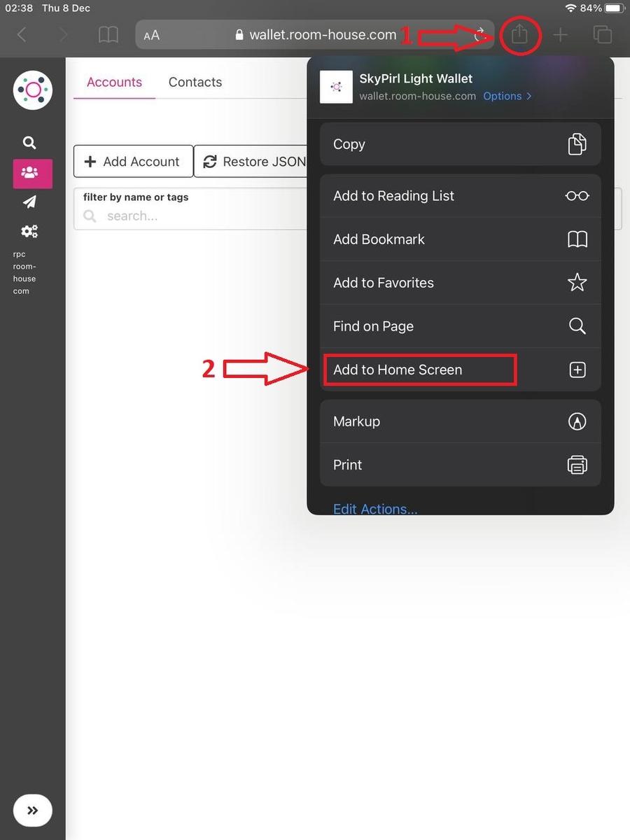This screenshot has width=630, height=840.
Task: Open share sheet Options chevron
Action: click(x=507, y=96)
